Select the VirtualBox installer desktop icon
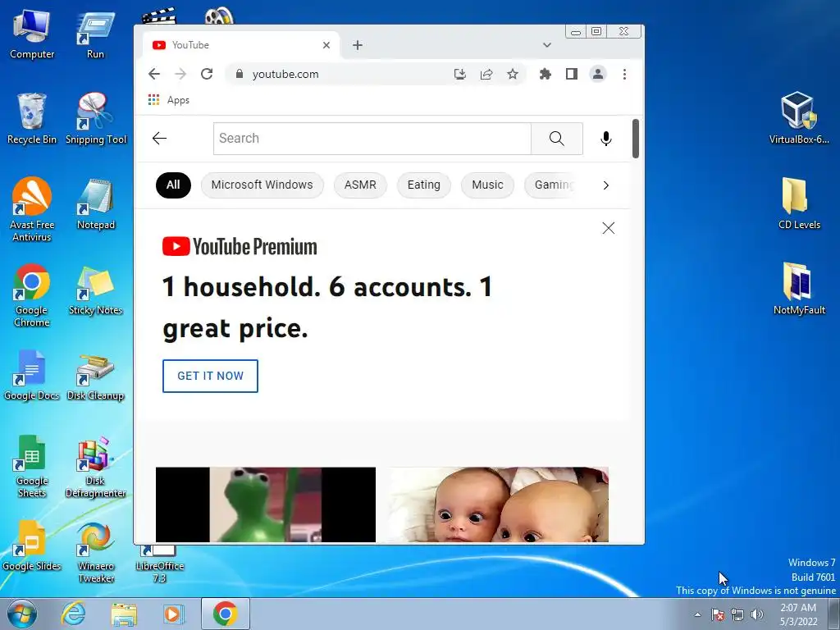The height and width of the screenshot is (630, 840). tap(799, 118)
